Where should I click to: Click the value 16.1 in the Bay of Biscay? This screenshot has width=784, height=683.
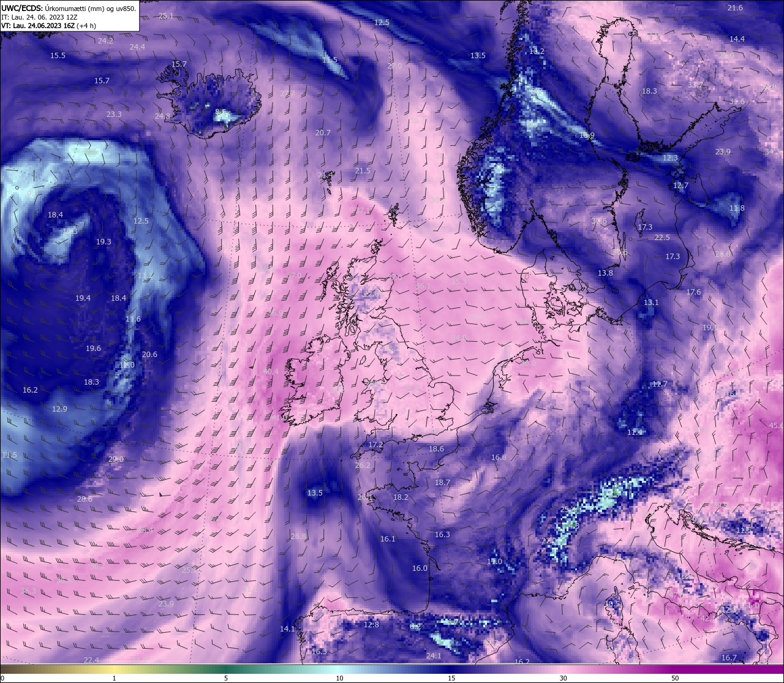coord(388,538)
